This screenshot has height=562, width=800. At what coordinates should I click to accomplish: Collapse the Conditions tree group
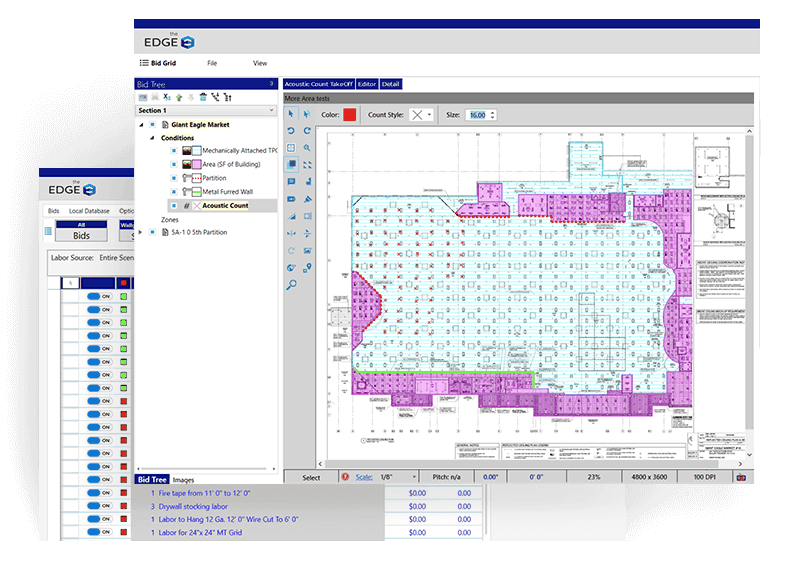coord(152,138)
